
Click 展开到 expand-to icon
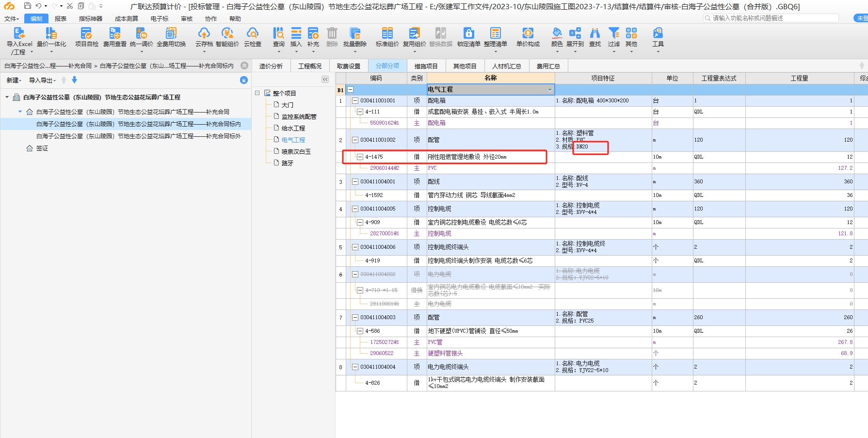point(575,33)
